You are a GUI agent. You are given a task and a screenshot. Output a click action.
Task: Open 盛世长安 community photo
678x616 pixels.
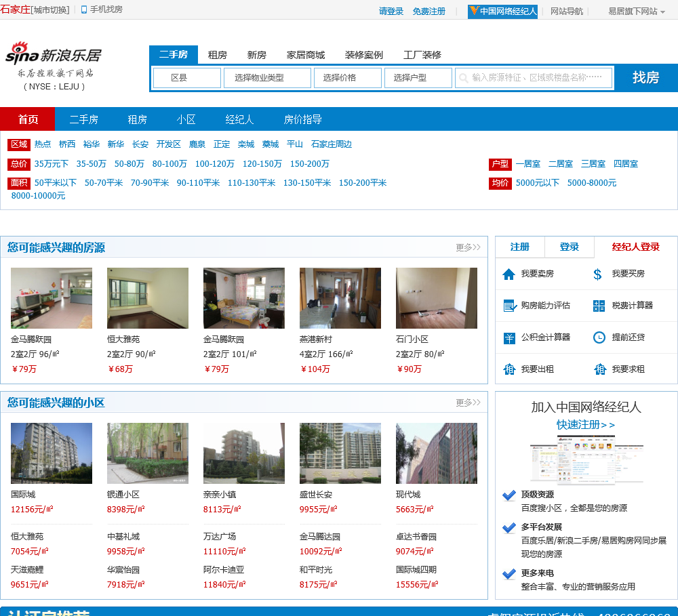340,453
